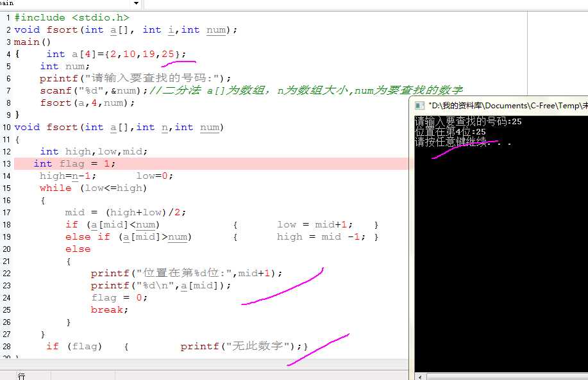Click the green '//二分法' comment
This screenshot has width=588, height=380.
tap(306, 90)
